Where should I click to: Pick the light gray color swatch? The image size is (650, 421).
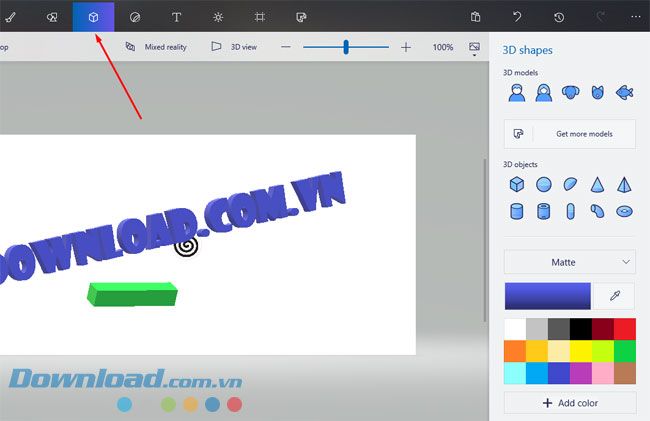pos(537,329)
